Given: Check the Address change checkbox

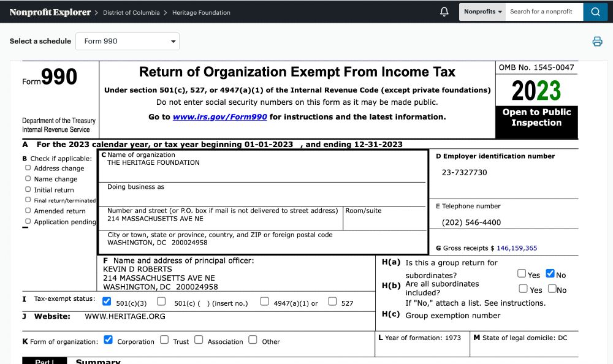Looking at the screenshot, I should pyautogui.click(x=28, y=168).
